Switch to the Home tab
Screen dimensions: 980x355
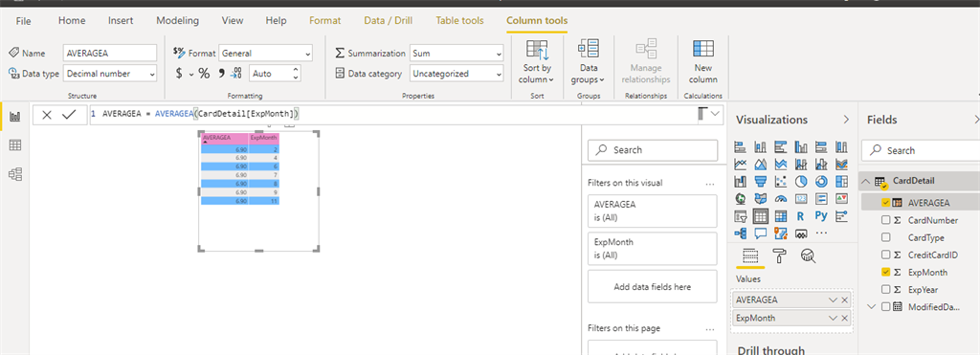pyautogui.click(x=72, y=21)
